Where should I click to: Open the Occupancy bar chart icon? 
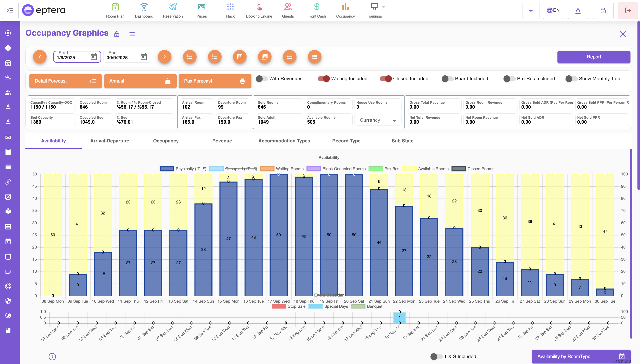(x=345, y=7)
